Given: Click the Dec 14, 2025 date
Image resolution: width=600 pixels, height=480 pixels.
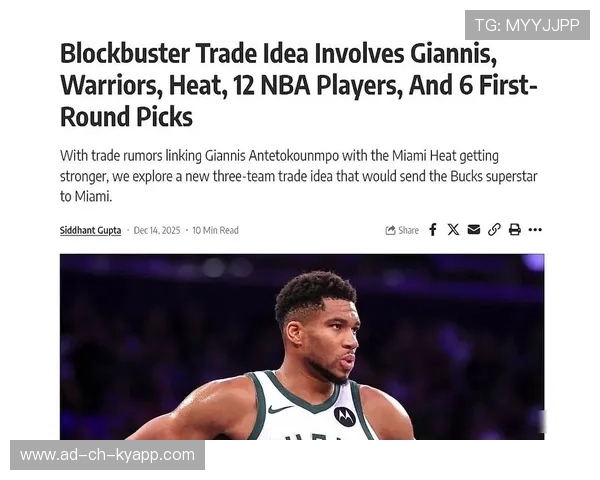Looking at the screenshot, I should click(x=157, y=230).
